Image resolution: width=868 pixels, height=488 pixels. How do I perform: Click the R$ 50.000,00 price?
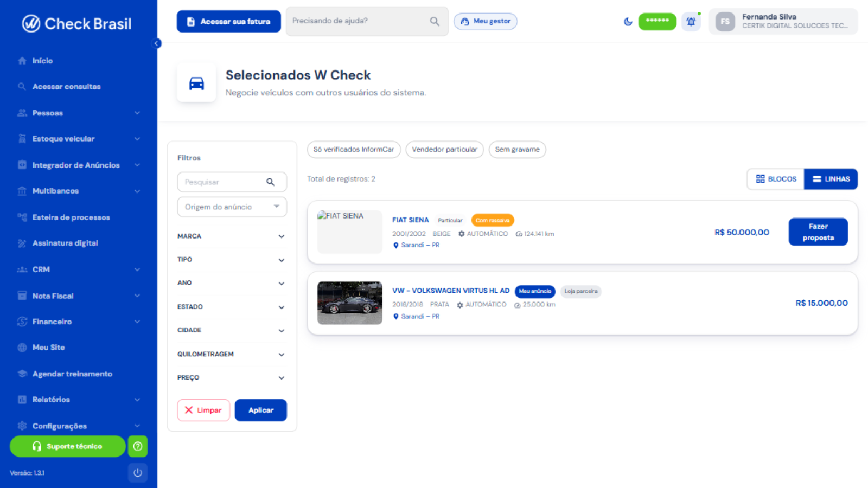pos(742,232)
